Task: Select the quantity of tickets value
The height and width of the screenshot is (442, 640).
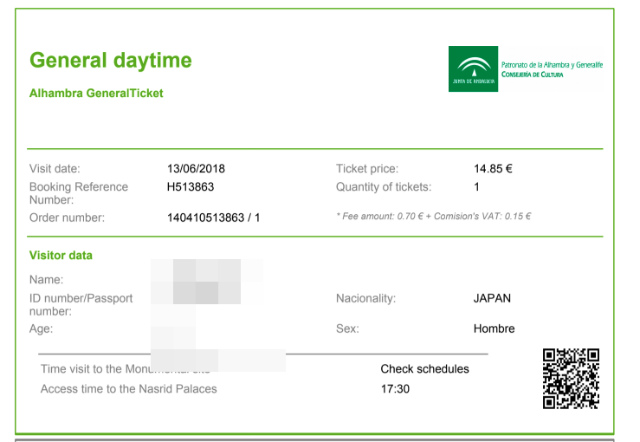Action: [476, 187]
